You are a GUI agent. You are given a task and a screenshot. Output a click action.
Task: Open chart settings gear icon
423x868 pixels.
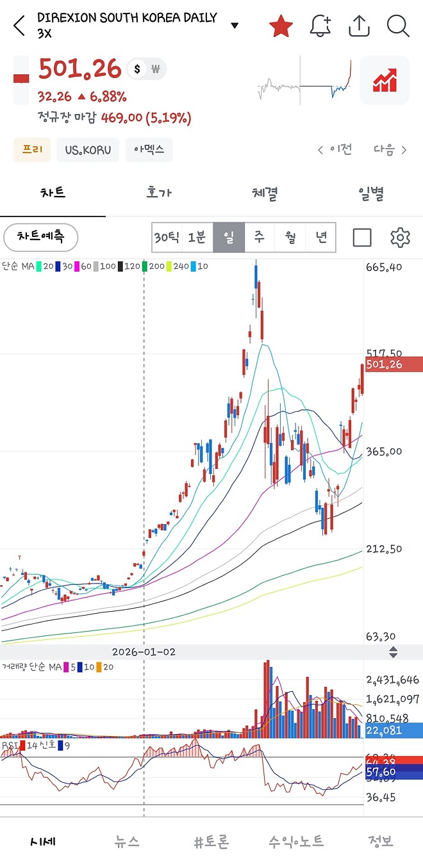click(400, 238)
